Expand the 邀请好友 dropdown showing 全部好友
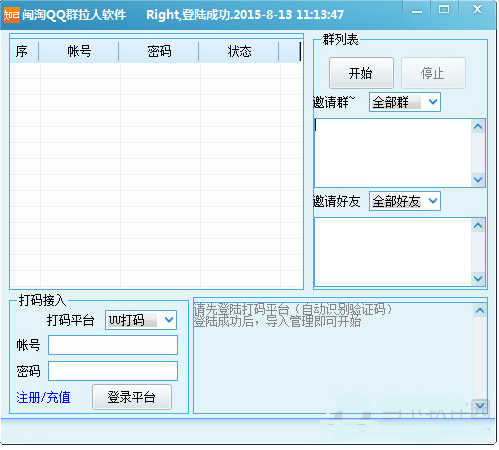This screenshot has width=499, height=450. (x=405, y=201)
